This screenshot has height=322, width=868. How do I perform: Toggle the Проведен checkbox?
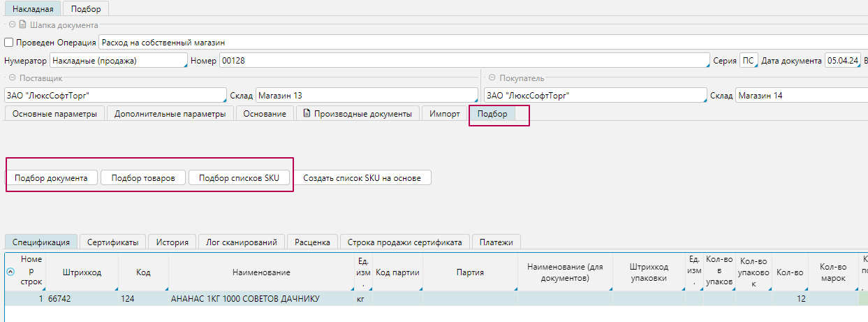tap(9, 43)
